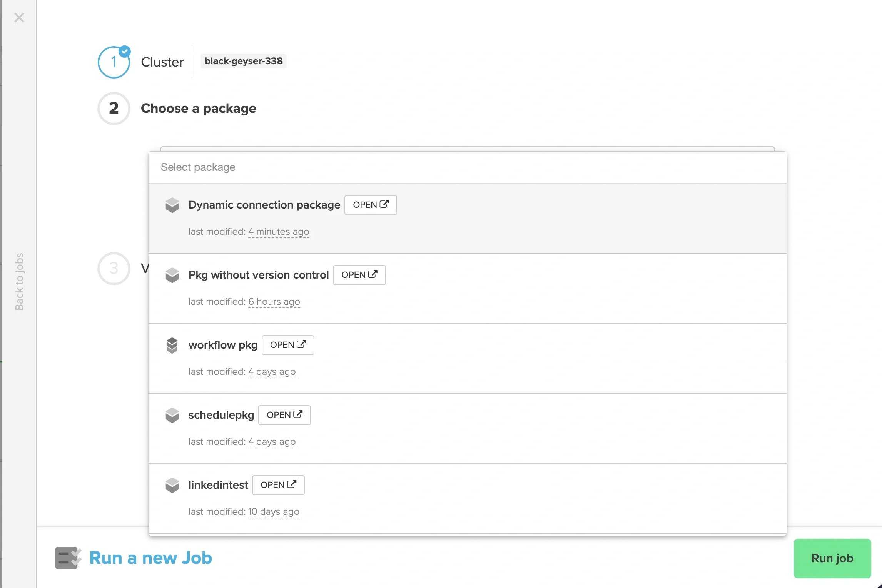
Task: Click the 4 minutes ago timestamp
Action: (279, 232)
